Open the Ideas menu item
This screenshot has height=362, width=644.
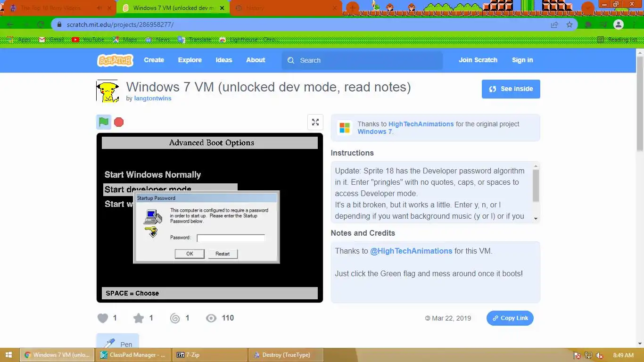(x=224, y=60)
